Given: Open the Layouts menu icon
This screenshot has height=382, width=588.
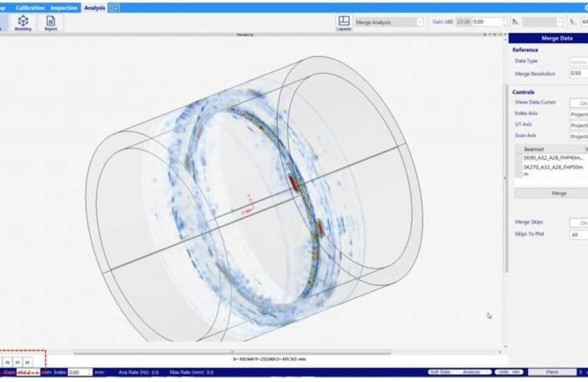Looking at the screenshot, I should (x=344, y=23).
